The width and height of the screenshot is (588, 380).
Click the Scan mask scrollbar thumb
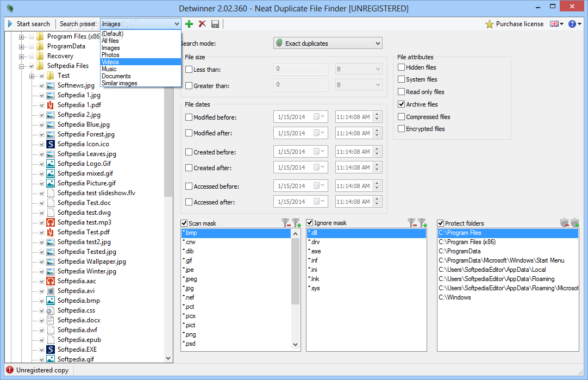pyautogui.click(x=296, y=271)
